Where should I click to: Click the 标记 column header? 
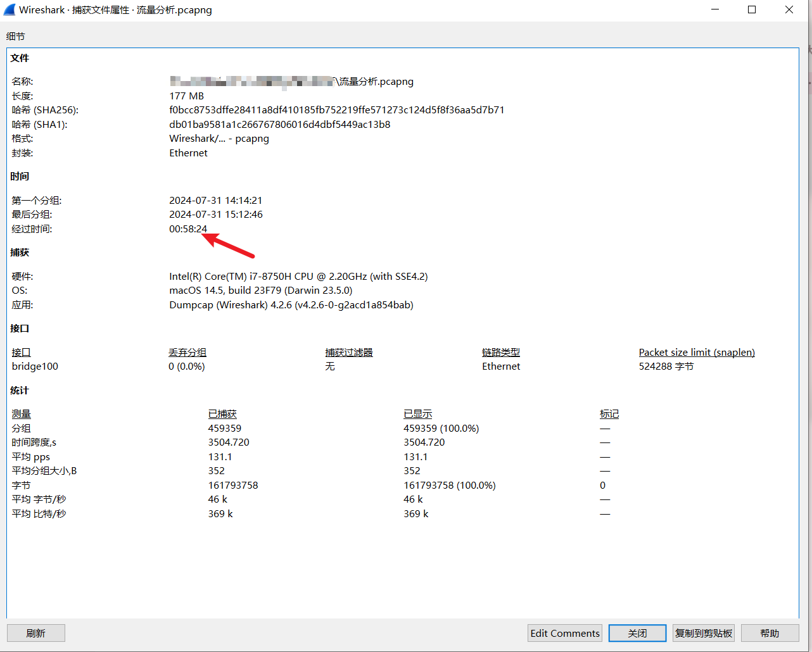click(609, 414)
